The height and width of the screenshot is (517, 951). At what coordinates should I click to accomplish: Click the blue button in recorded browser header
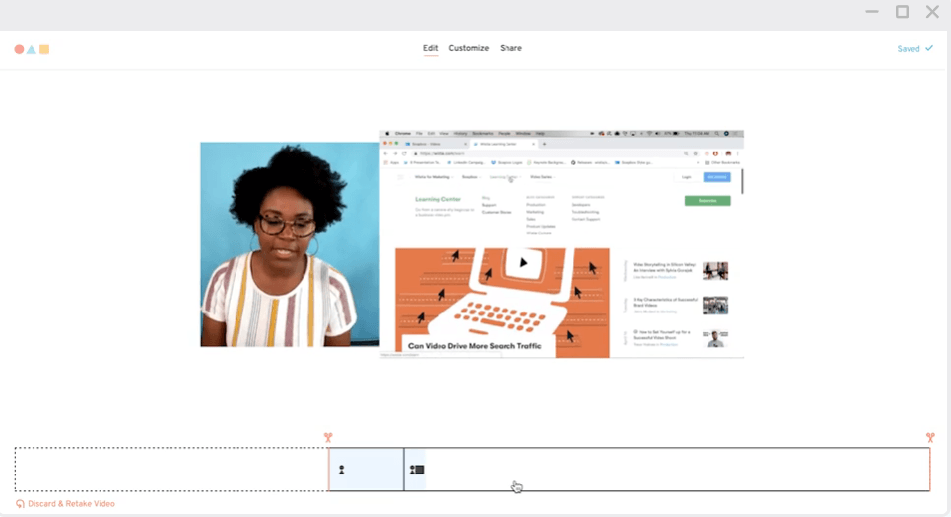pos(717,177)
